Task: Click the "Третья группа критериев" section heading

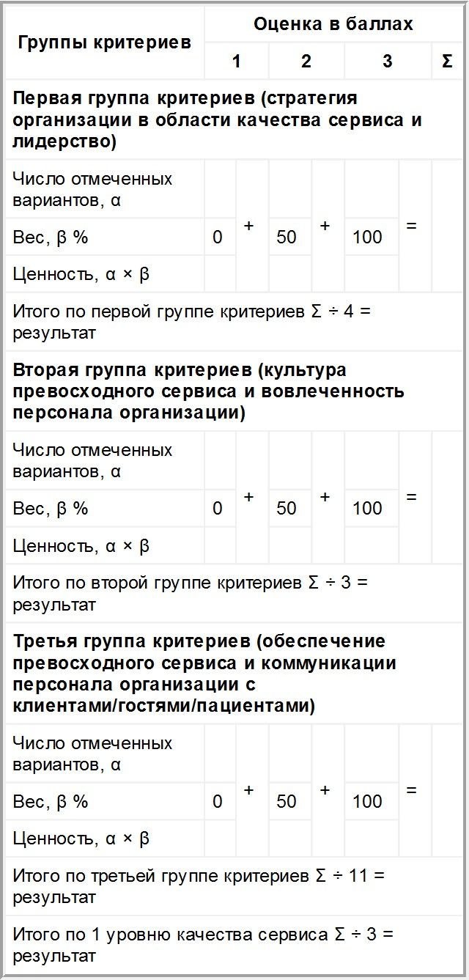Action: tap(205, 674)
